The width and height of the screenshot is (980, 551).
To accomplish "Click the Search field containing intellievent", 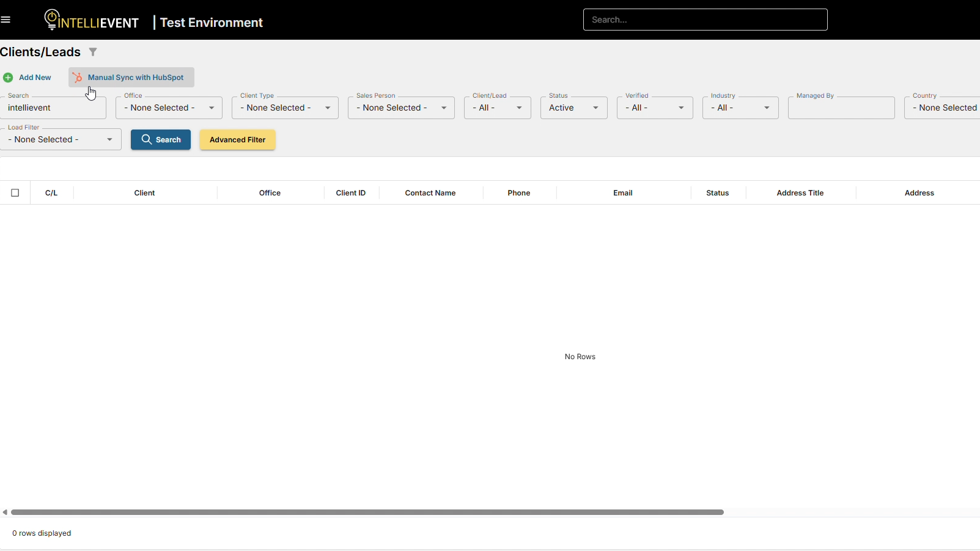I will pos(53,108).
